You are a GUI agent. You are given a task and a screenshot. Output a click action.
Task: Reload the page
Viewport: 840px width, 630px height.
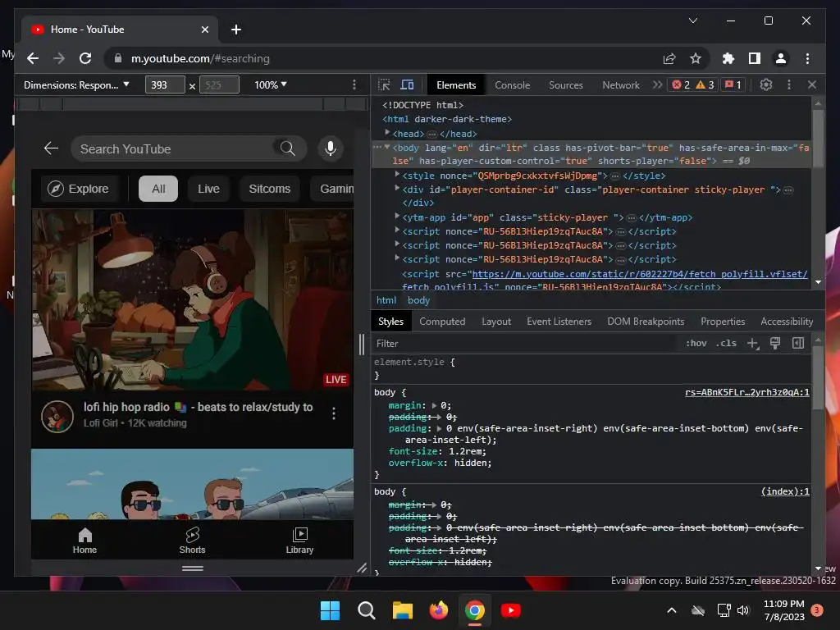click(x=85, y=58)
